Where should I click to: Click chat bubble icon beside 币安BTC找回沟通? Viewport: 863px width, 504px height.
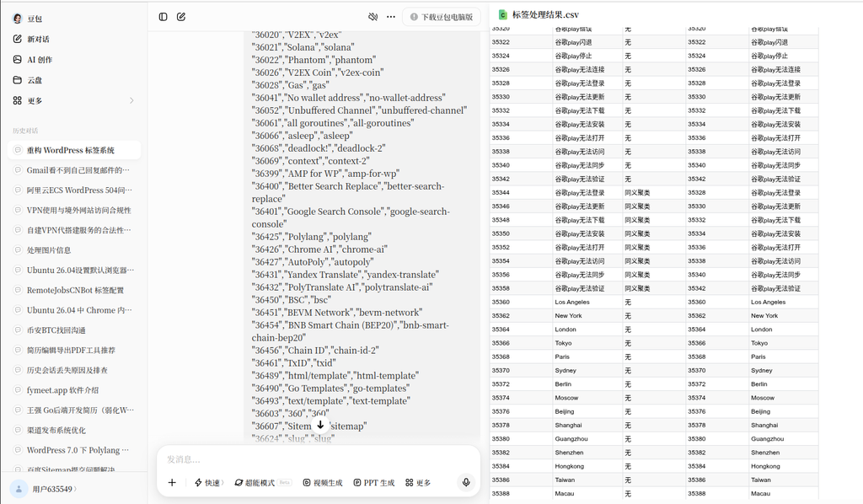[x=18, y=330]
